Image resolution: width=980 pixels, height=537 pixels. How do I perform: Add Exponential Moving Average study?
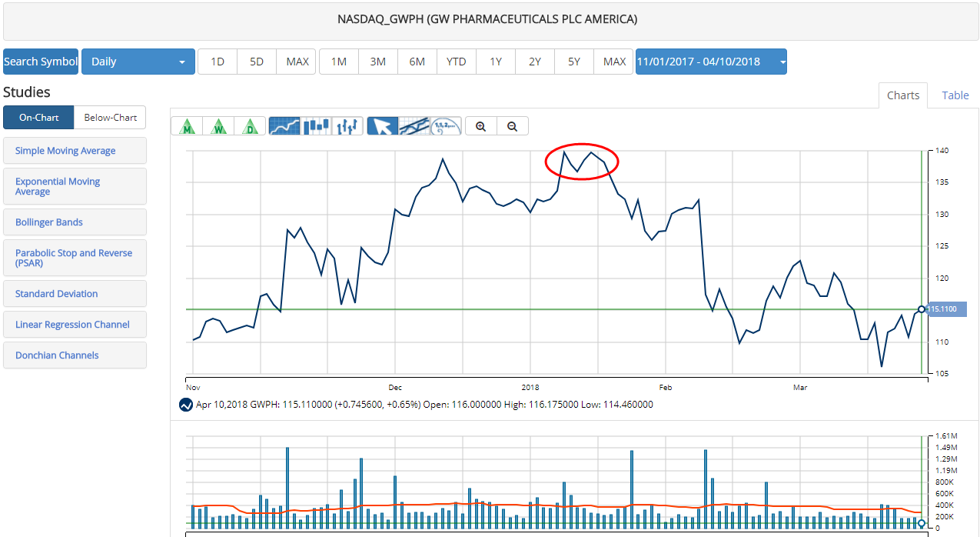click(x=75, y=186)
